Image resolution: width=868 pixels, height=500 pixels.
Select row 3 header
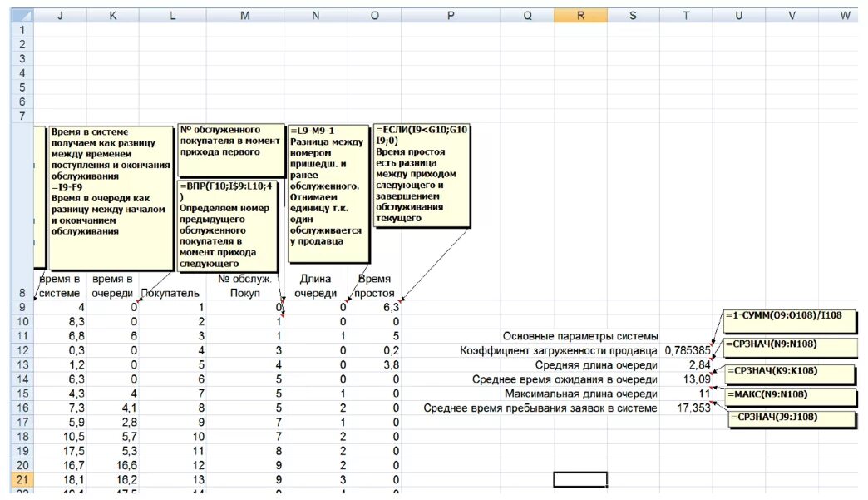(22, 59)
